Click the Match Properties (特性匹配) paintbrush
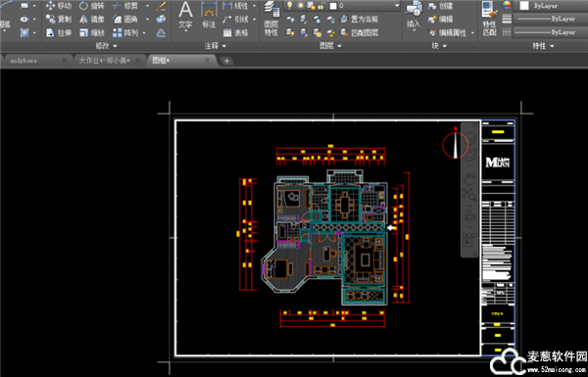The width and height of the screenshot is (588, 377). [490, 18]
